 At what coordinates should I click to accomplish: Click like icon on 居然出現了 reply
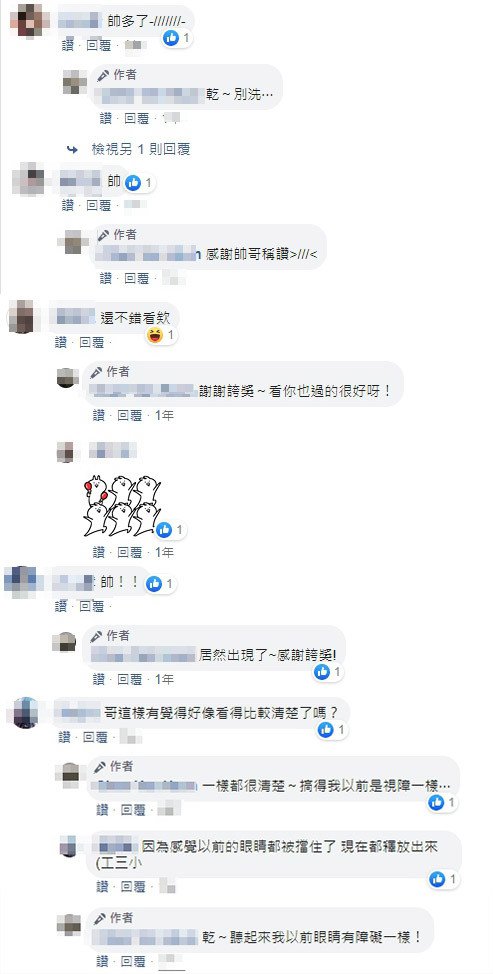pos(322,671)
